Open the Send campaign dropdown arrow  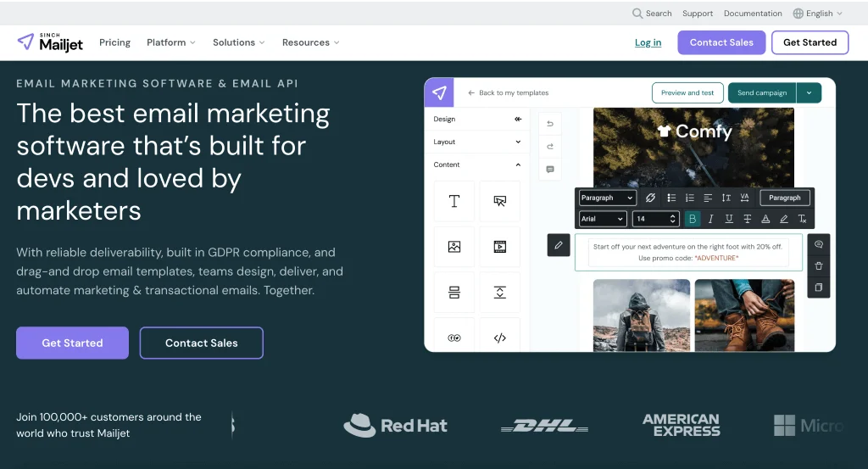point(809,92)
